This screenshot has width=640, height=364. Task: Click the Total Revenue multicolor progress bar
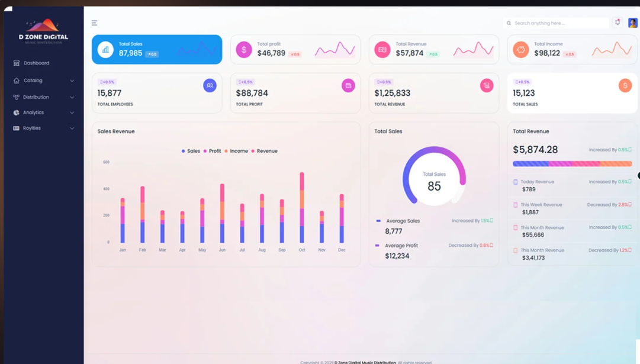pyautogui.click(x=572, y=164)
